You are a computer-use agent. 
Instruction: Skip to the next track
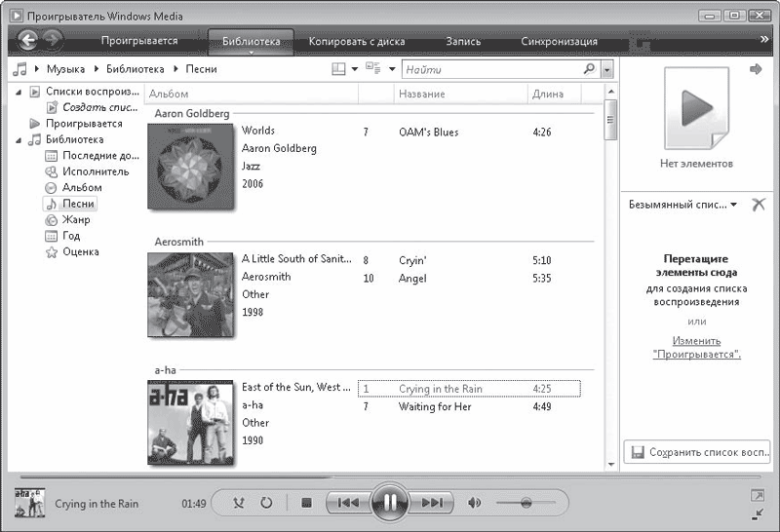point(432,503)
